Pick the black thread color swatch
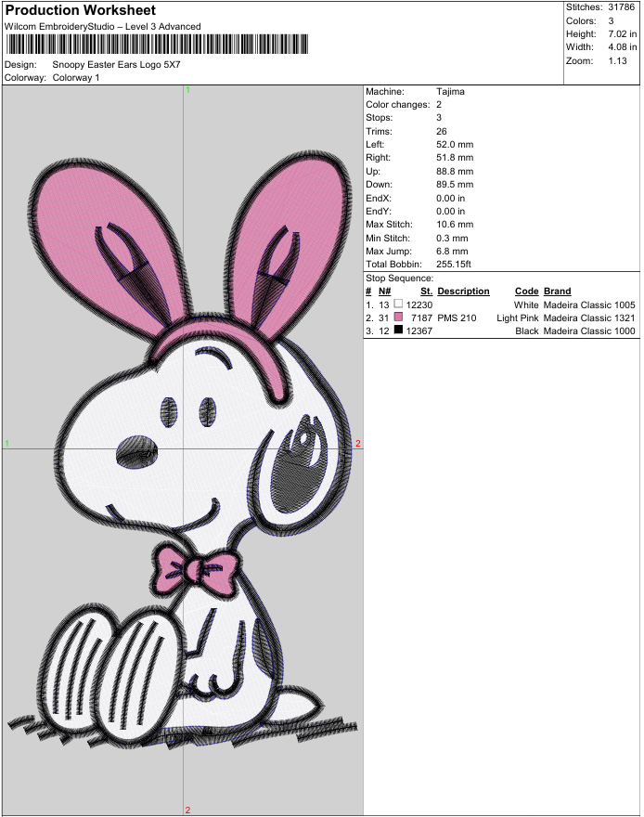 (398, 331)
